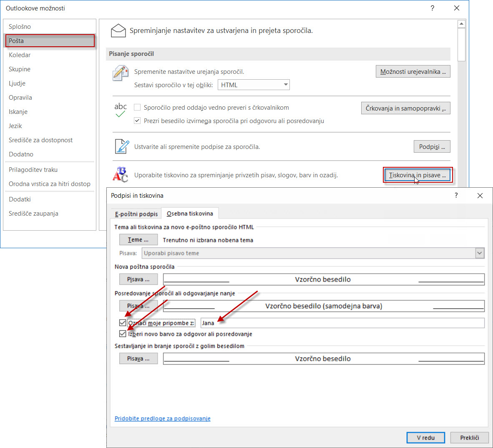
Task: Click the options pane scrollbar thumb
Action: coord(461,45)
